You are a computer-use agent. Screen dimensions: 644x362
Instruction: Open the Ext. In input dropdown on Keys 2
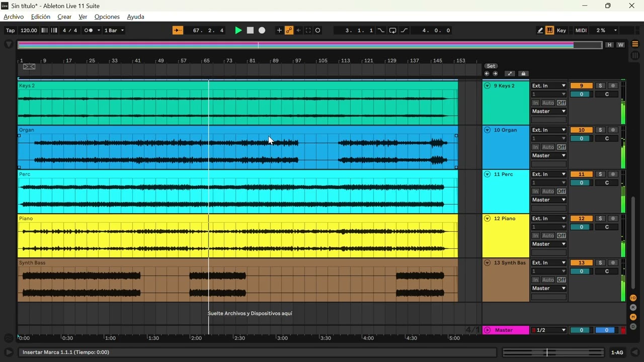pyautogui.click(x=549, y=86)
